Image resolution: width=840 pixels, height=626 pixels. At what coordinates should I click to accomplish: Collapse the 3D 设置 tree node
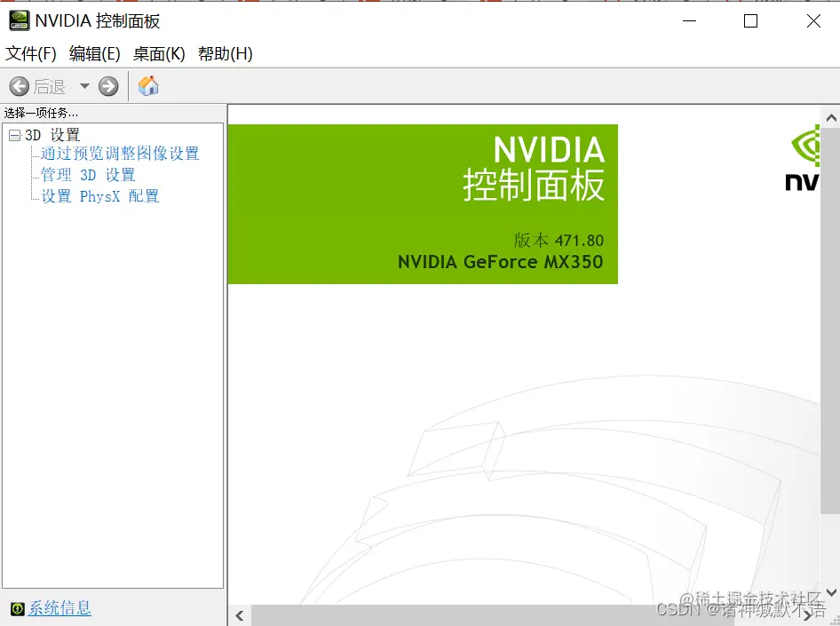[14, 136]
